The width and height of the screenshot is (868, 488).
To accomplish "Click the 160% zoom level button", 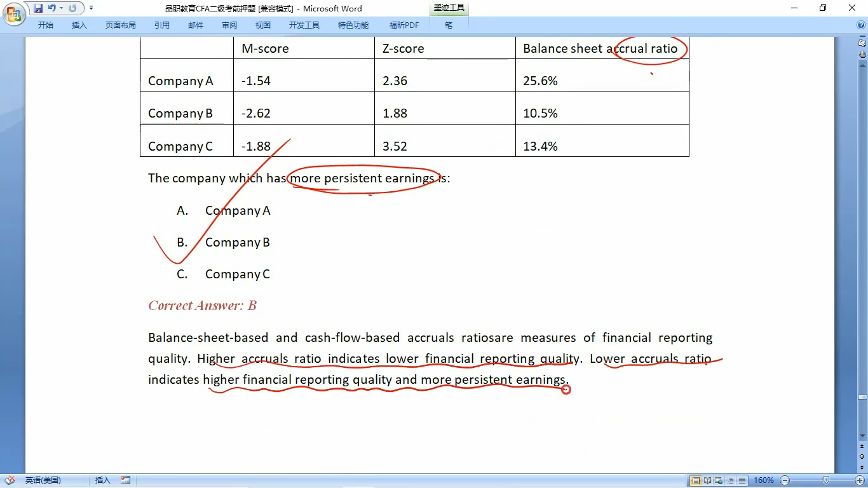I will (764, 480).
